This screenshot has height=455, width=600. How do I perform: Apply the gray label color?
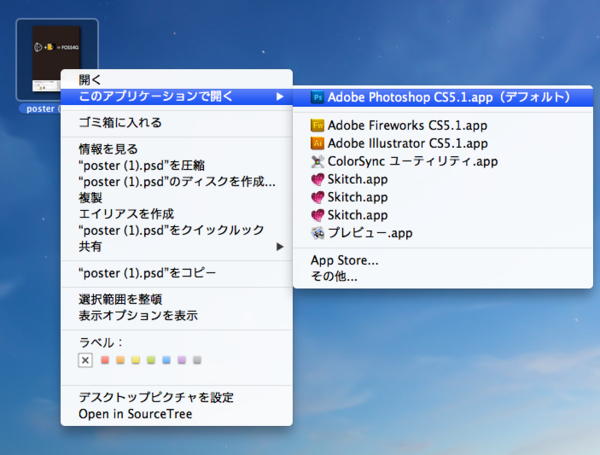(197, 360)
